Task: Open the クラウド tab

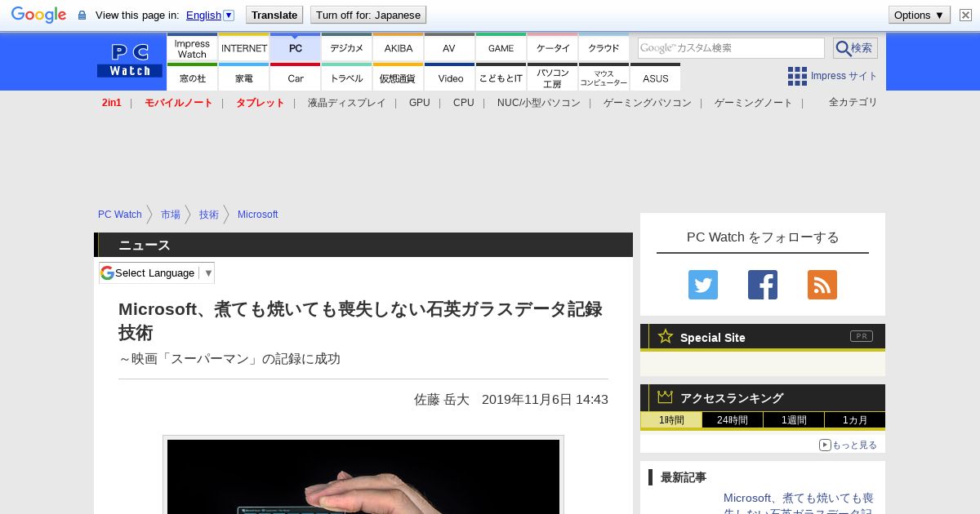Action: [x=604, y=48]
